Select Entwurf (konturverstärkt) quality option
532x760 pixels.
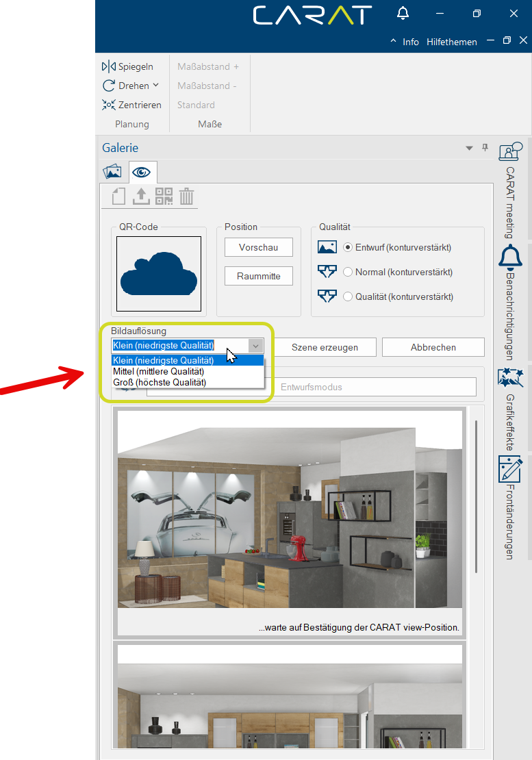[x=348, y=247]
